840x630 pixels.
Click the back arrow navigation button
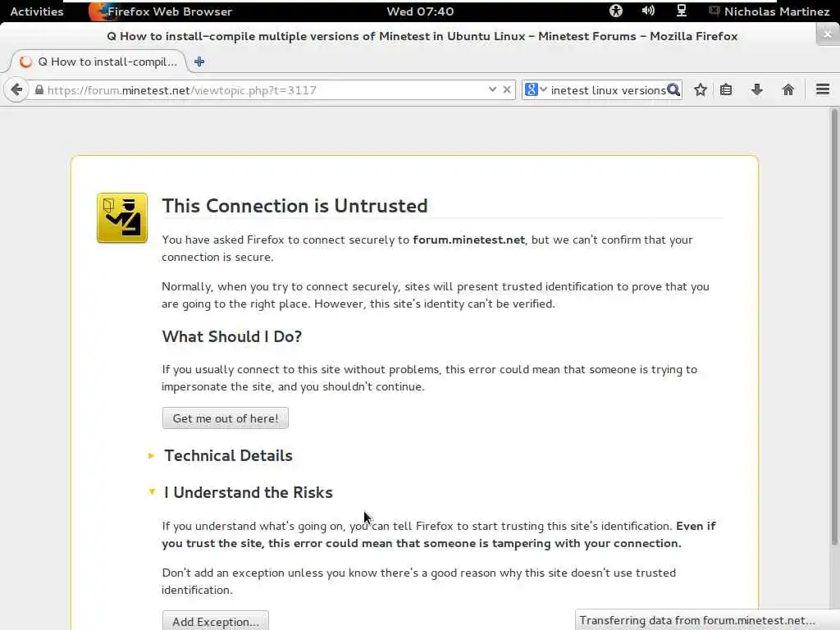click(x=16, y=89)
